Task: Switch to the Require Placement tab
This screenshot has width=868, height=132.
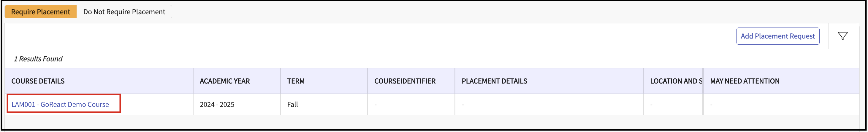Action: tap(40, 12)
